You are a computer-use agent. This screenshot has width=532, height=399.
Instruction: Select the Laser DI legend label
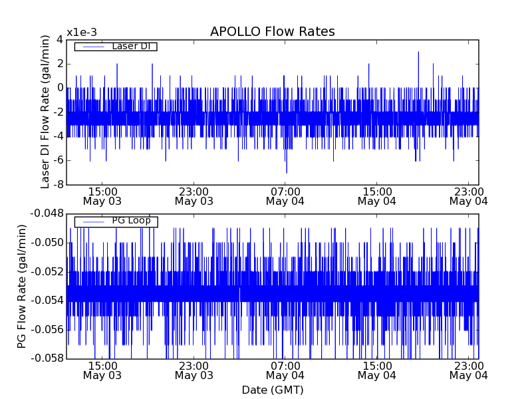click(131, 47)
